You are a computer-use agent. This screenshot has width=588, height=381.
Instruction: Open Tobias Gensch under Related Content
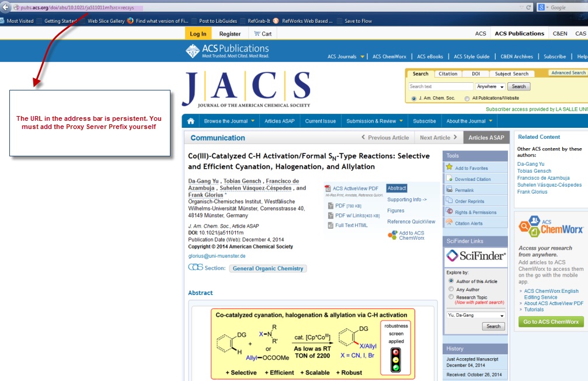click(534, 171)
